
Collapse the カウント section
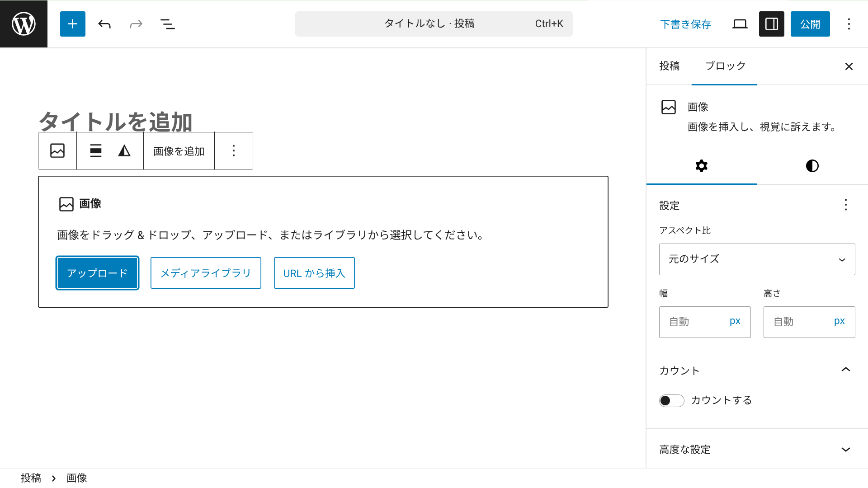point(845,370)
